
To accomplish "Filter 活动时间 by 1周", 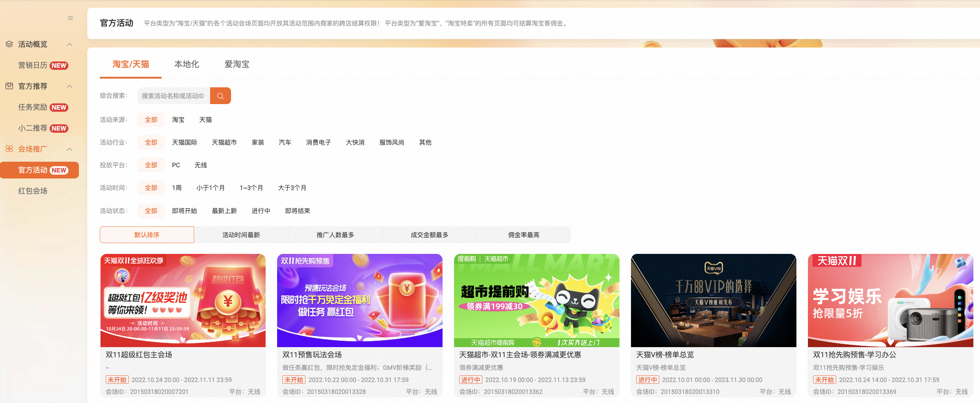I will click(177, 188).
